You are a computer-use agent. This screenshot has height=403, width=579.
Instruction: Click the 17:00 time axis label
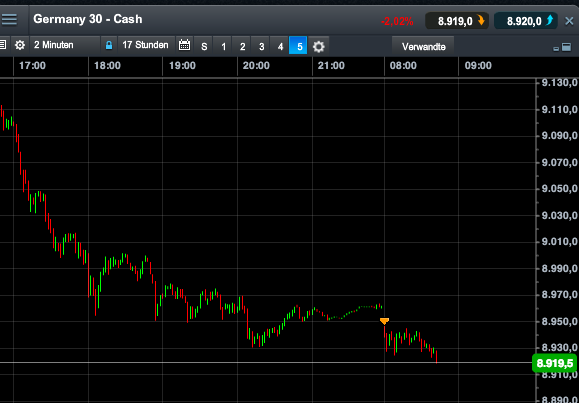coord(32,66)
